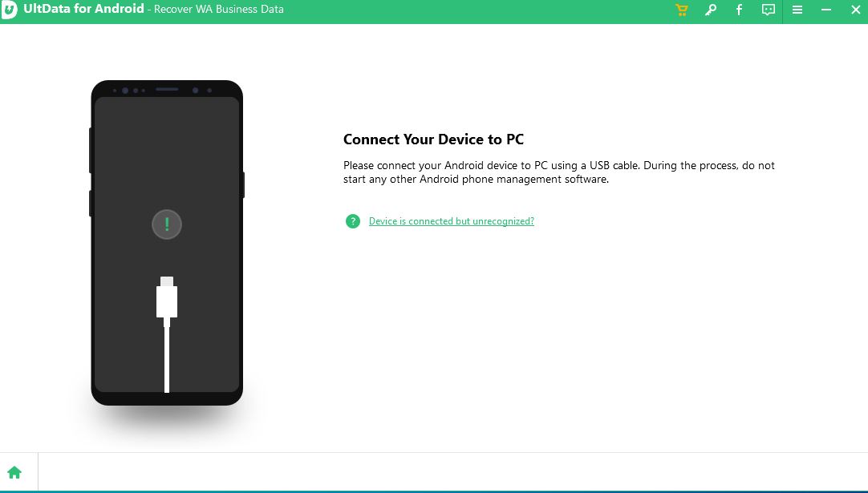
Task: Open 'Device is connected but unrecognized?' link
Action: (x=451, y=221)
